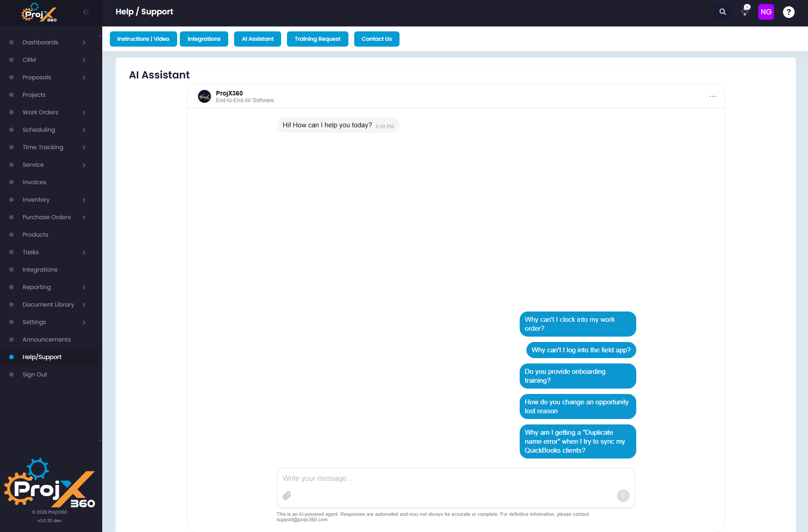Ask how to change an opportunity lost reason
This screenshot has height=532, width=808.
pos(578,407)
